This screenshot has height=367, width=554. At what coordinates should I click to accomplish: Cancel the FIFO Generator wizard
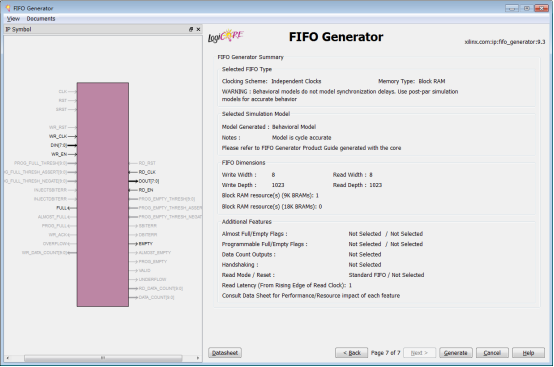point(492,353)
